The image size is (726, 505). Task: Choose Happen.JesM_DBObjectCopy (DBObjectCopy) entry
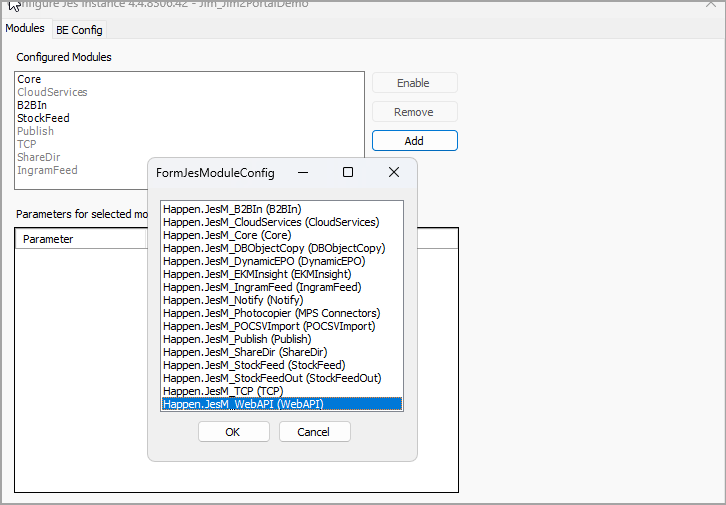point(282,248)
